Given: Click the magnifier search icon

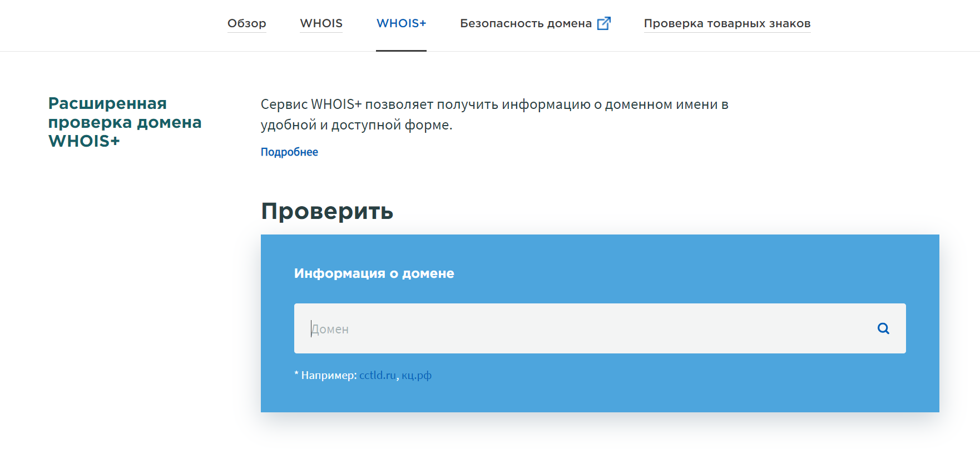Looking at the screenshot, I should (x=883, y=328).
